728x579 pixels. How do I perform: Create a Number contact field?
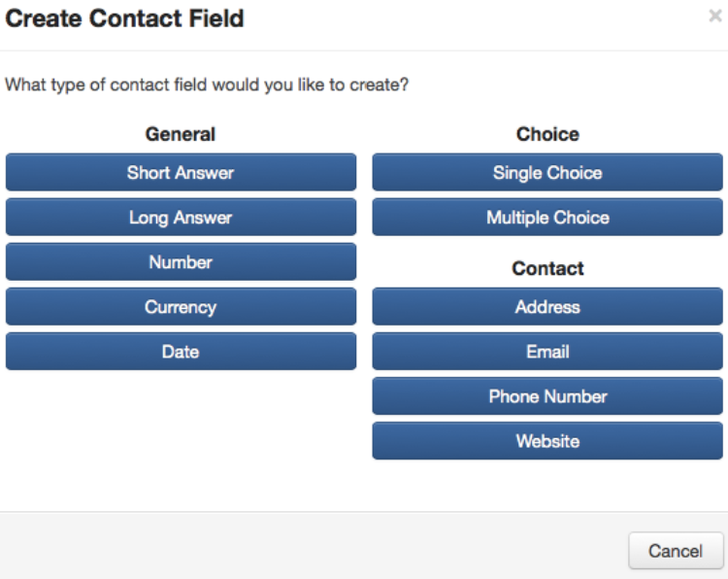tap(181, 262)
